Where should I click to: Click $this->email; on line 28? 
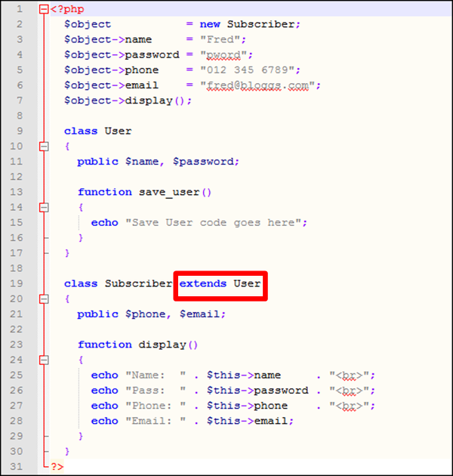251,421
